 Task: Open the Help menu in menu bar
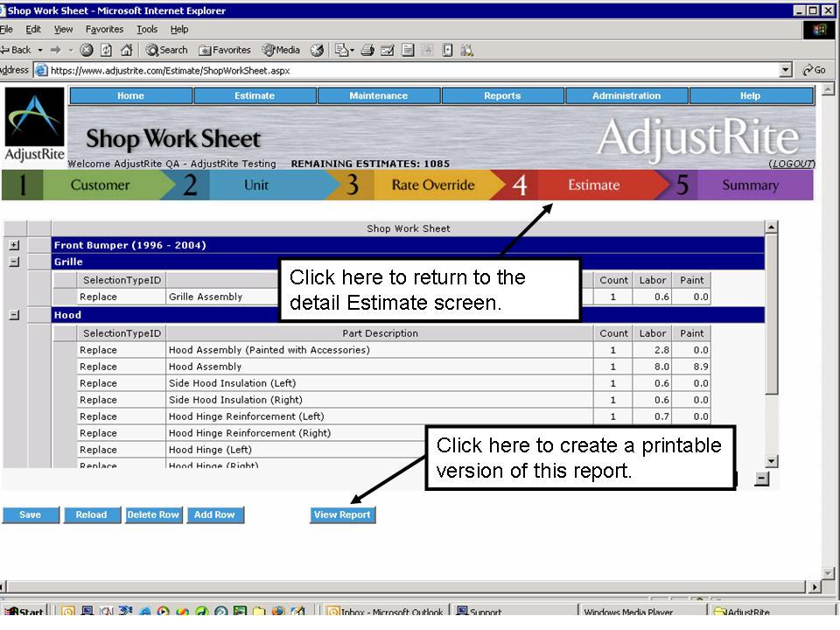pyautogui.click(x=179, y=29)
